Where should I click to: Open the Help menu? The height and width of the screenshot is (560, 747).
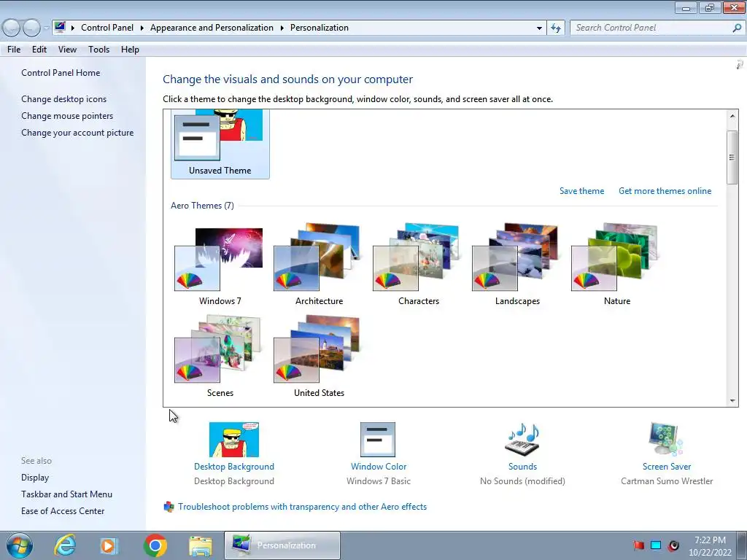130,50
